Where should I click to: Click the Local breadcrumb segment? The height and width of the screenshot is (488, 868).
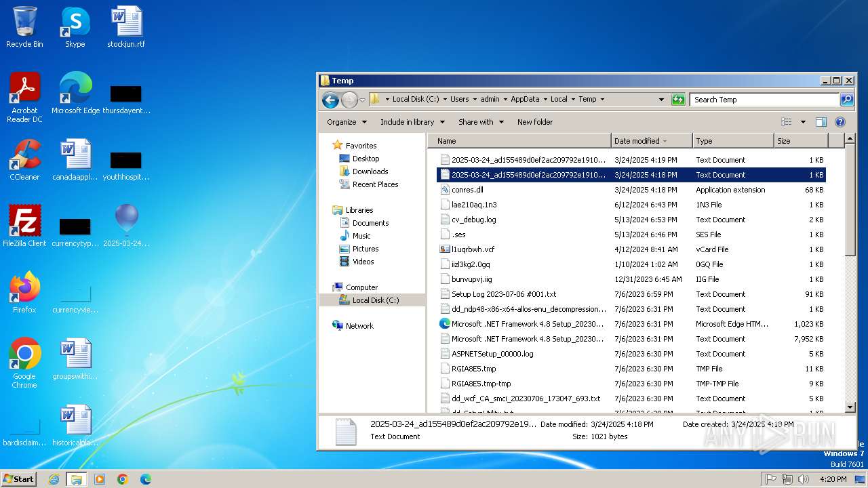tap(559, 99)
